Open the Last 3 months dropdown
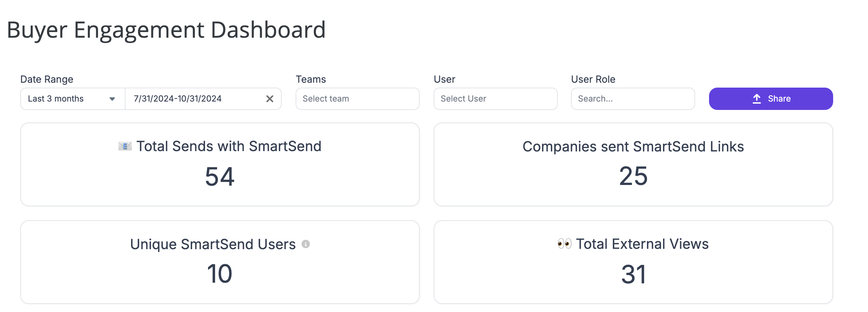The image size is (868, 312). [73, 99]
